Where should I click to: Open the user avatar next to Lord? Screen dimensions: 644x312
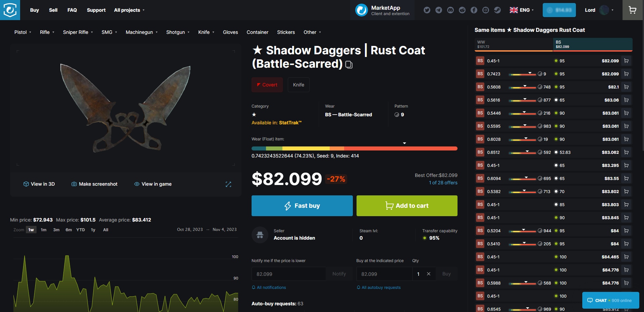604,10
